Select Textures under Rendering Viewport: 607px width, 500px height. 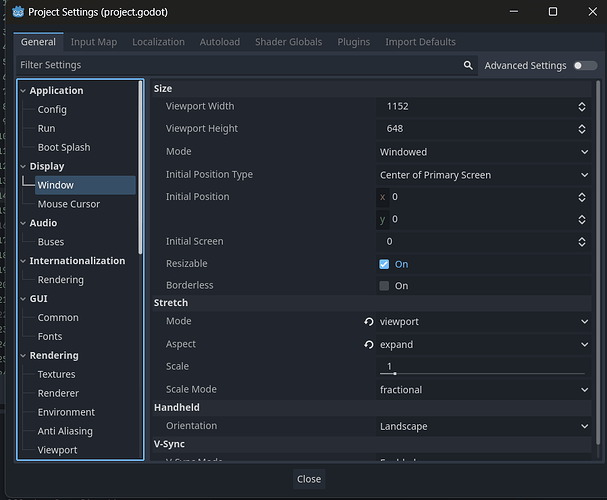[57, 375]
